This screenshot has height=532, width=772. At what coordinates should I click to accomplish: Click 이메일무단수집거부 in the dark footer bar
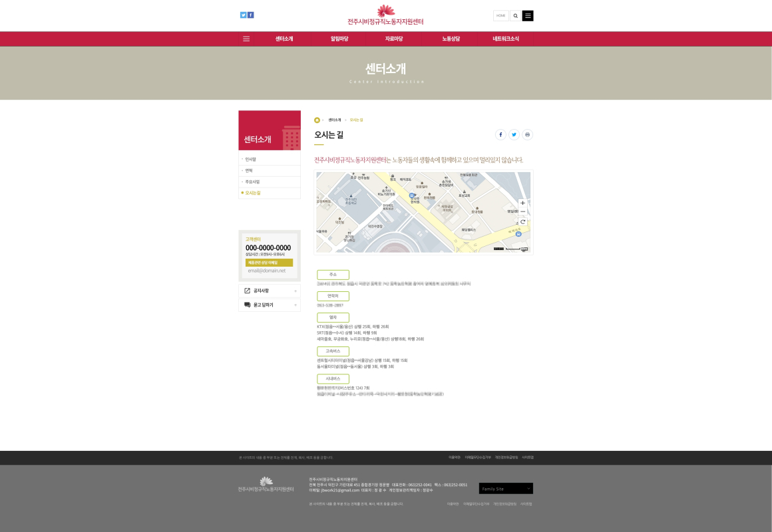tap(478, 458)
